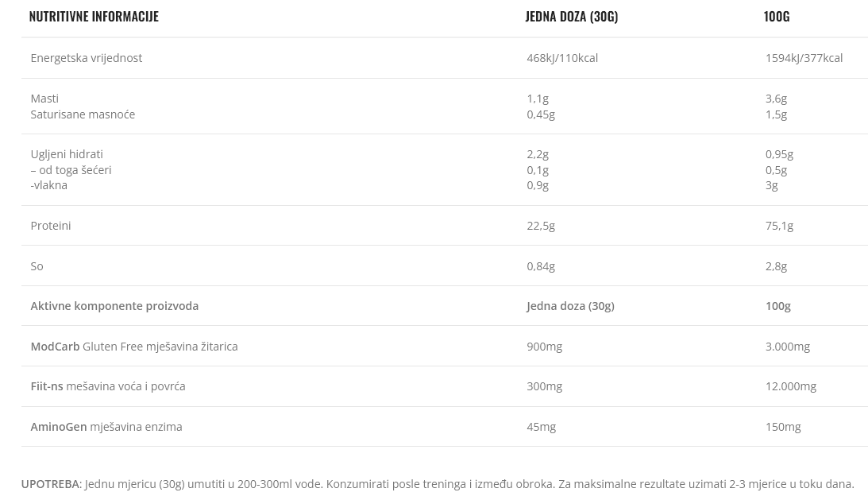Click the JEDNA DOZA (30G) column header
Screen dimensions: 868x496
click(571, 16)
